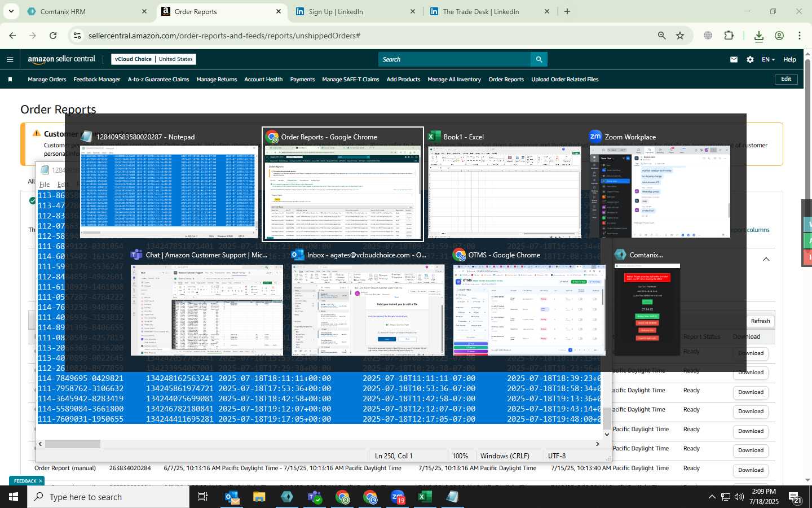
Task: Open the Windows Start menu
Action: tap(14, 497)
